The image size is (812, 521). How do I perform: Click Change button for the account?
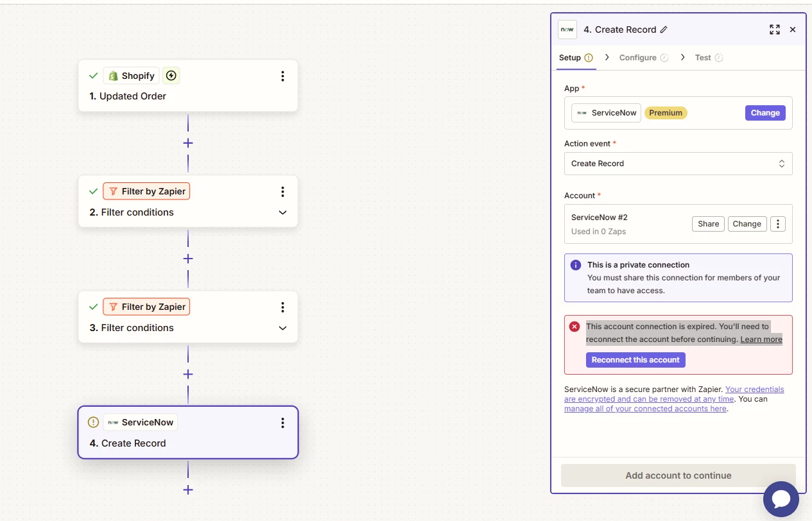(747, 224)
